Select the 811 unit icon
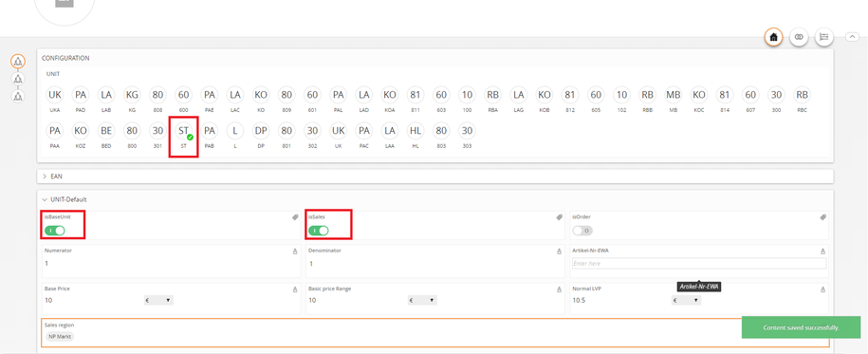 pos(416,95)
